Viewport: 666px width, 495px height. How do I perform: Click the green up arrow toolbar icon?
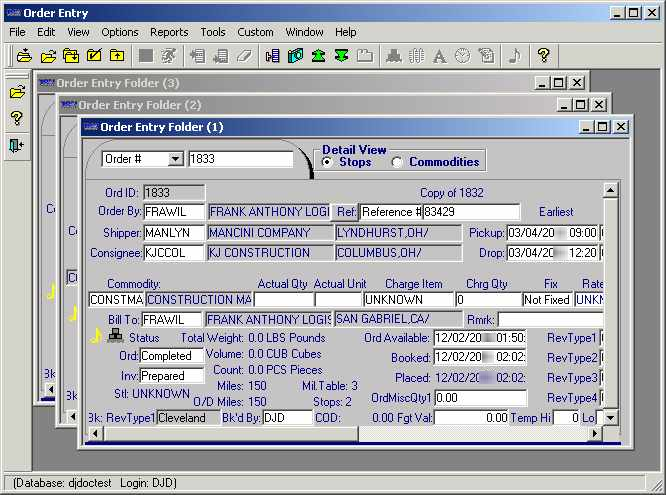click(x=318, y=56)
